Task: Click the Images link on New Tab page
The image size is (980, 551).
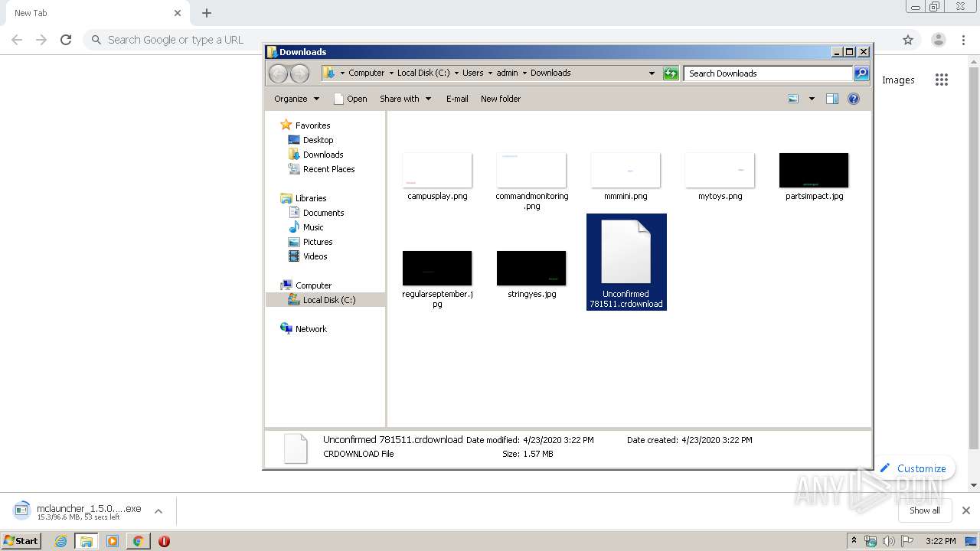Action: click(898, 80)
